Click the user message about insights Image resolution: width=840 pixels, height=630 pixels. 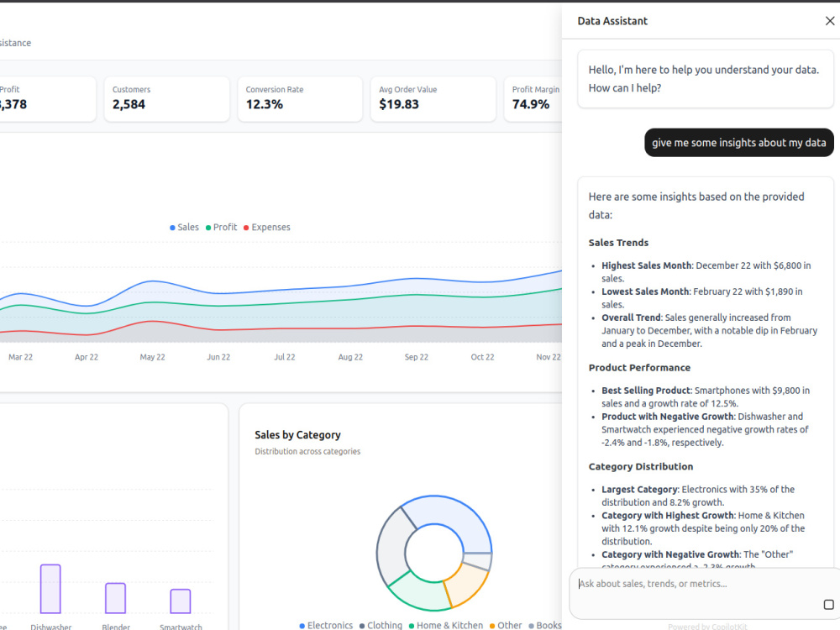[x=738, y=143]
